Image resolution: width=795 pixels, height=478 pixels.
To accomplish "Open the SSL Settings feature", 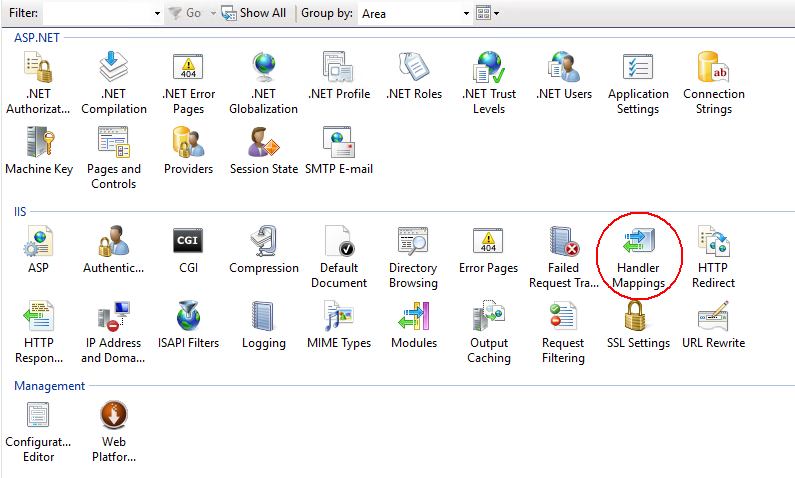I will click(638, 324).
